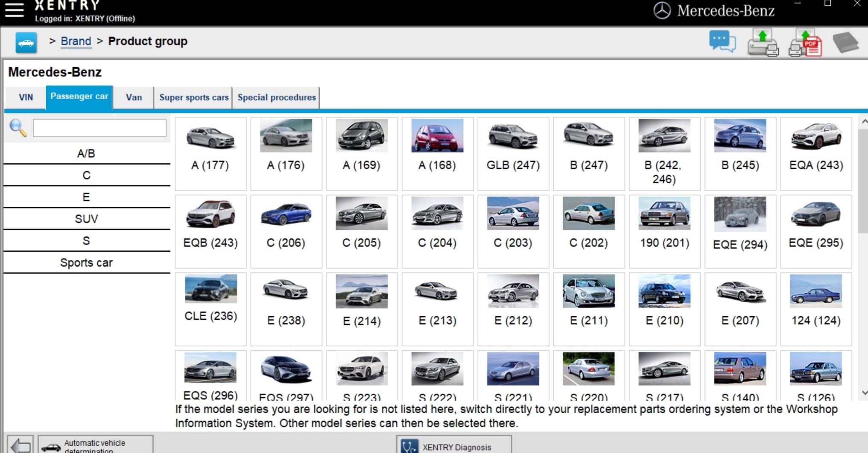Click the printer icon with green arrow
868x453 pixels.
coord(763,43)
